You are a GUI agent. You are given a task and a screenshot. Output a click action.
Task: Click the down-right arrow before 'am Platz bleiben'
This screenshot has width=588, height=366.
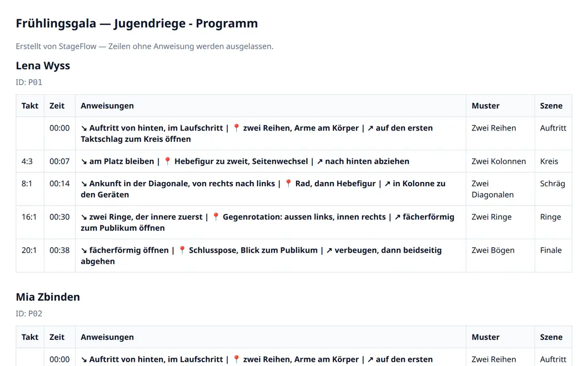click(x=84, y=162)
